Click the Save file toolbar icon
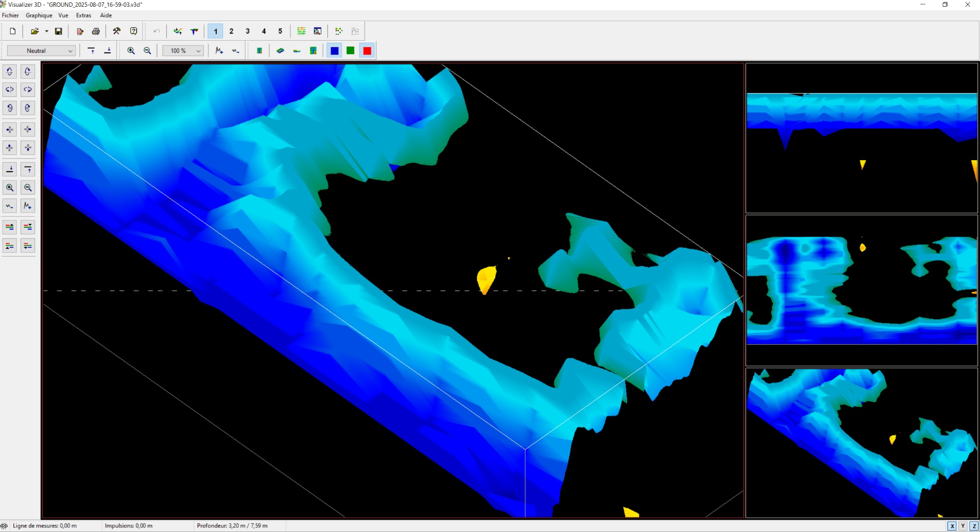980x532 pixels. [58, 31]
